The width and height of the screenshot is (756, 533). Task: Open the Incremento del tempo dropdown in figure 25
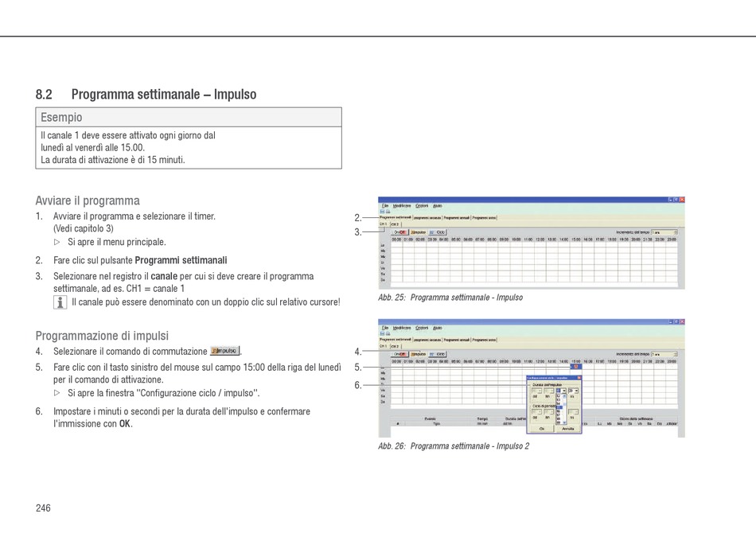point(664,232)
